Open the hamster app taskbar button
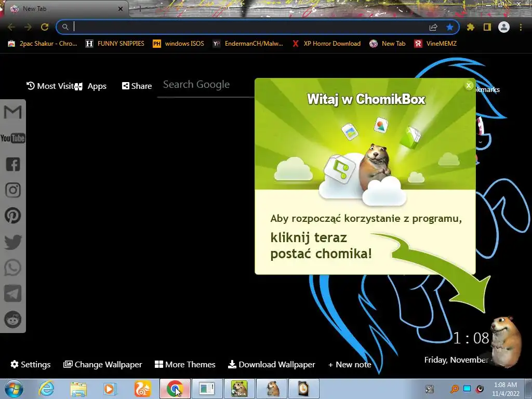The width and height of the screenshot is (532, 399). click(x=272, y=389)
